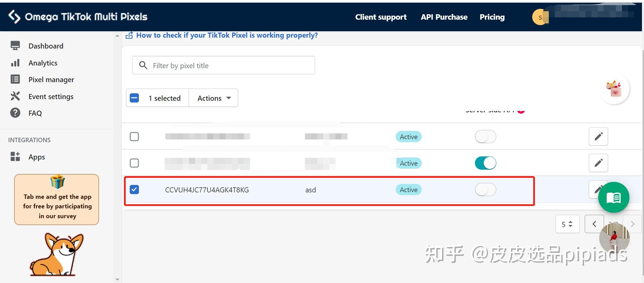Change rows per page selector showing 5
Image resolution: width=644 pixels, height=283 pixels.
click(x=567, y=224)
